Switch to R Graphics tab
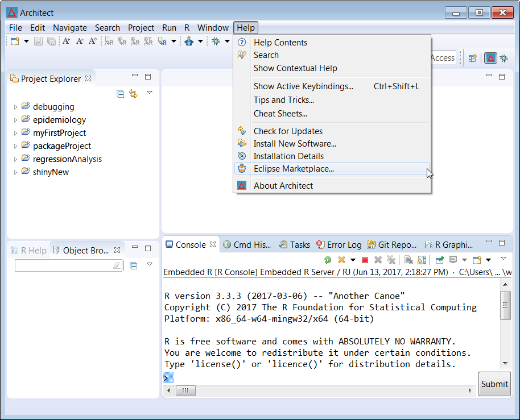The height and width of the screenshot is (420, 520). point(449,245)
